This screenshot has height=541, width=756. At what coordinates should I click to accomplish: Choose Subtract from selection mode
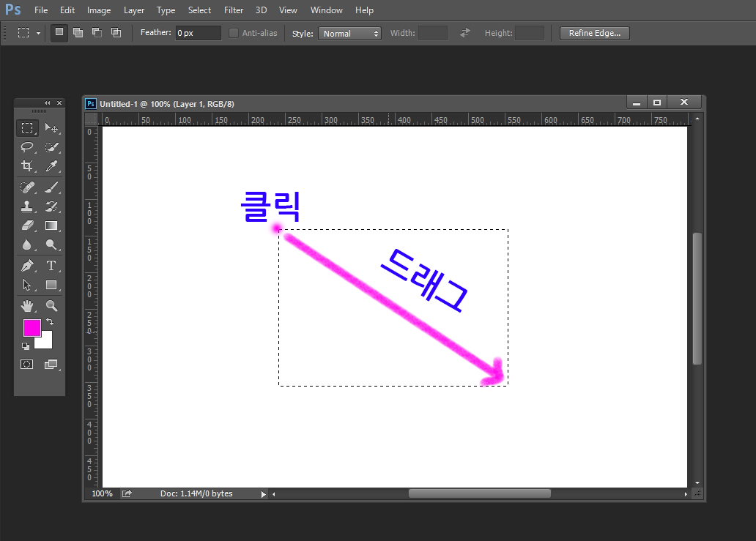(x=97, y=32)
